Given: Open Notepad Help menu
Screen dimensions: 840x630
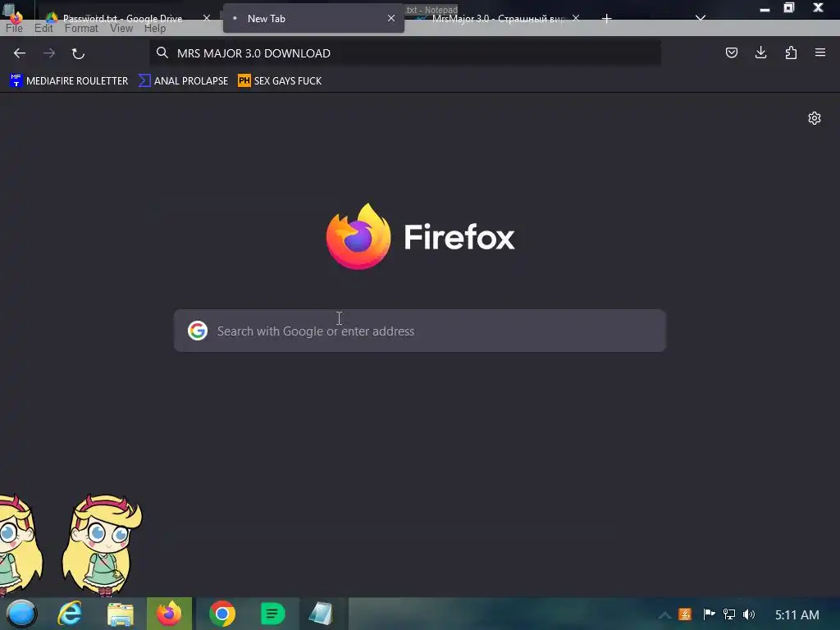Looking at the screenshot, I should pos(155,29).
